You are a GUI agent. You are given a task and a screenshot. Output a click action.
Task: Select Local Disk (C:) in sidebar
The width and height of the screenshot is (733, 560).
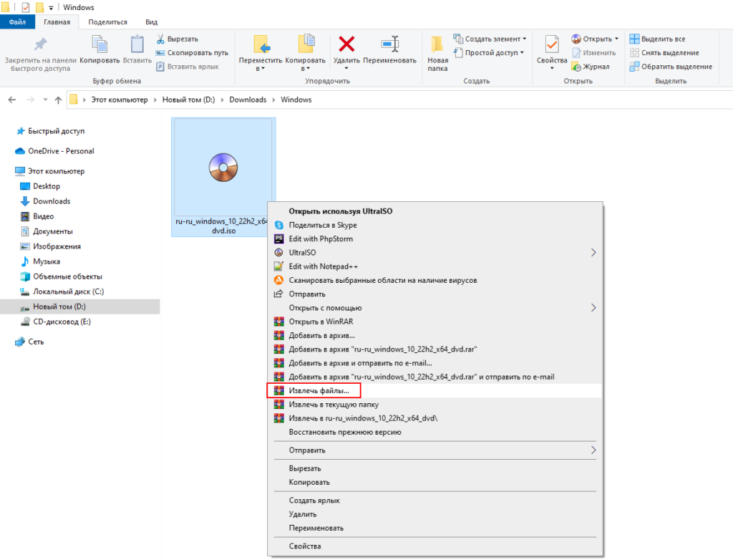click(x=68, y=291)
